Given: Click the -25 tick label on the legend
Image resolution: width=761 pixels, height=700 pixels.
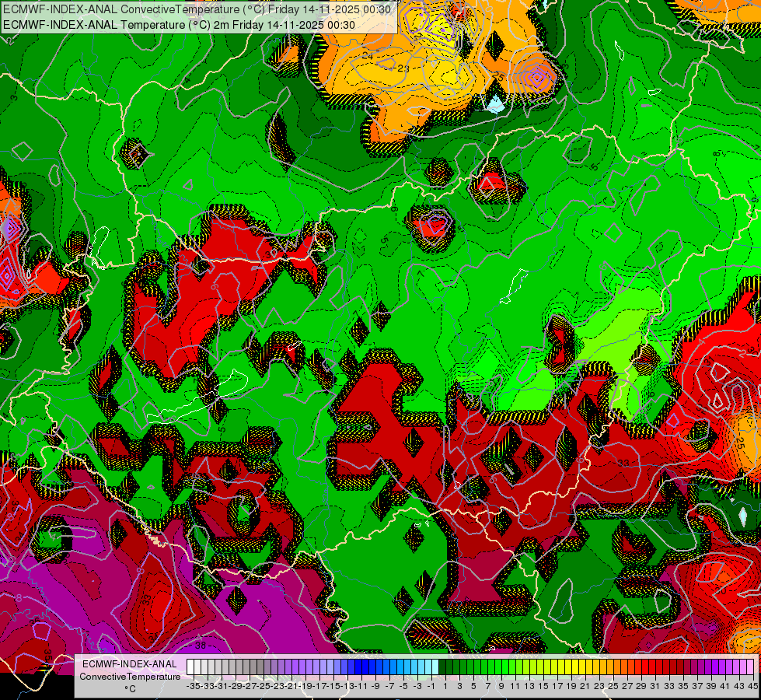Looking at the screenshot, I should (x=264, y=686).
